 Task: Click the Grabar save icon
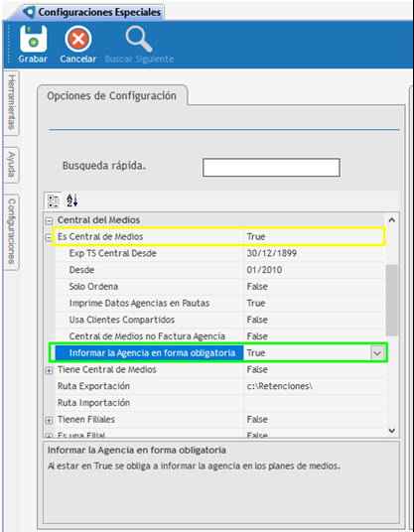point(33,39)
